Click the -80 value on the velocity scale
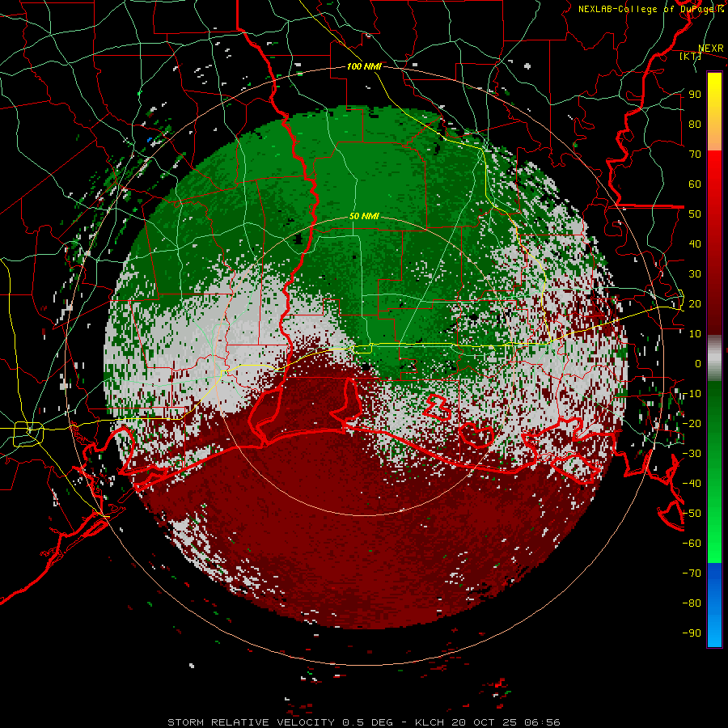This screenshot has width=728, height=728. click(692, 603)
